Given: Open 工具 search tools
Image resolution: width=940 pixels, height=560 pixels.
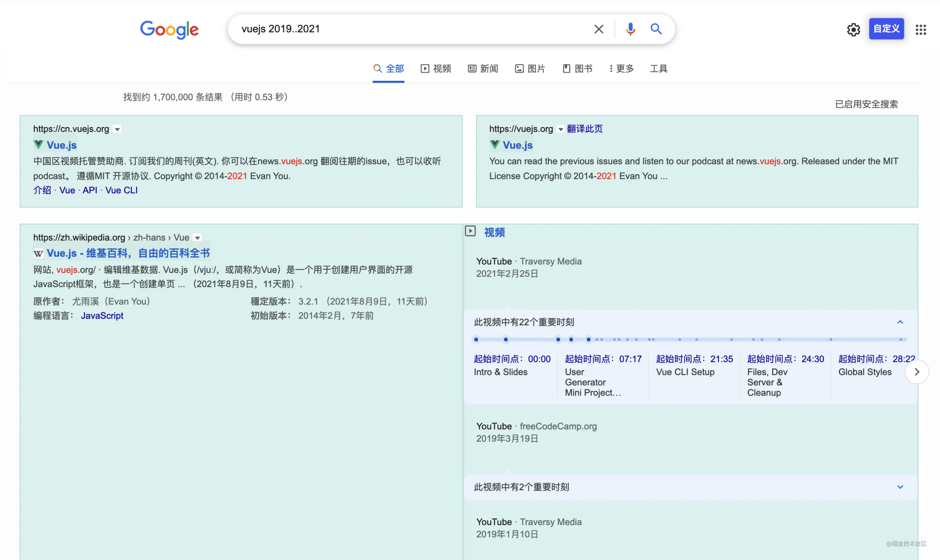Looking at the screenshot, I should pyautogui.click(x=658, y=69).
